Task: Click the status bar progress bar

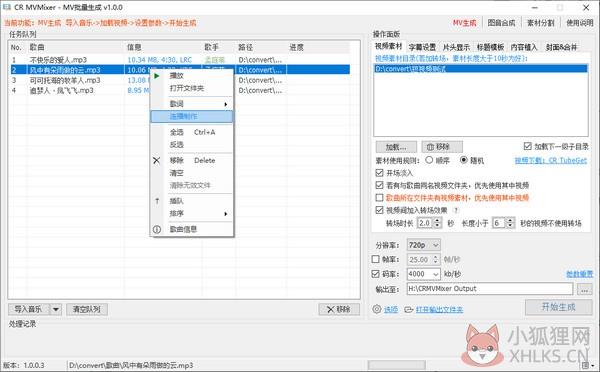Action: point(396,365)
